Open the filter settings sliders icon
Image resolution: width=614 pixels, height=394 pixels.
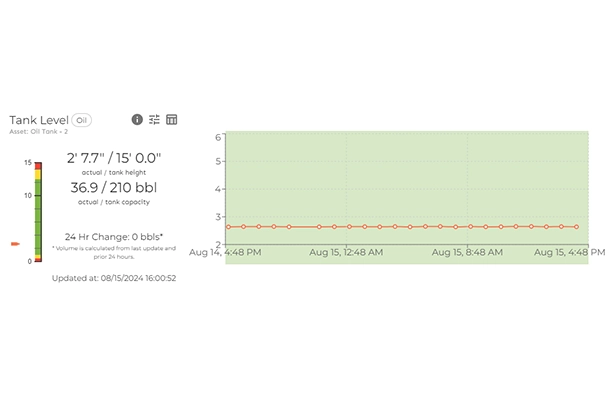[154, 119]
